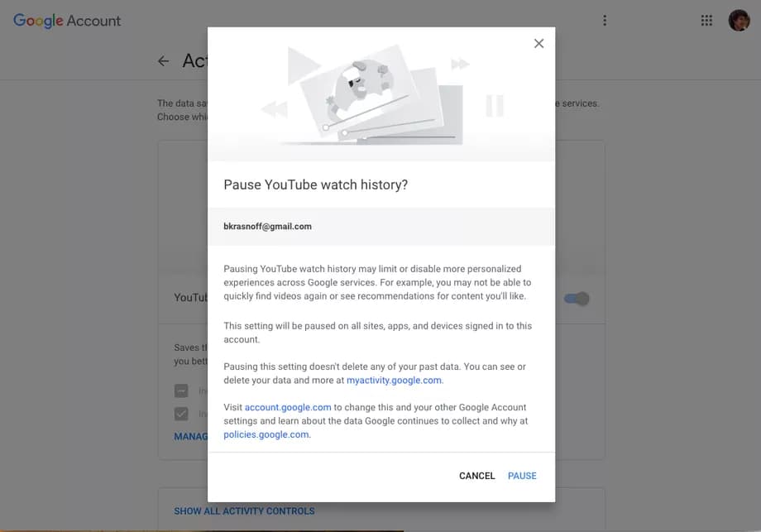Click the CANCEL button
This screenshot has height=532, width=761.
tap(476, 476)
